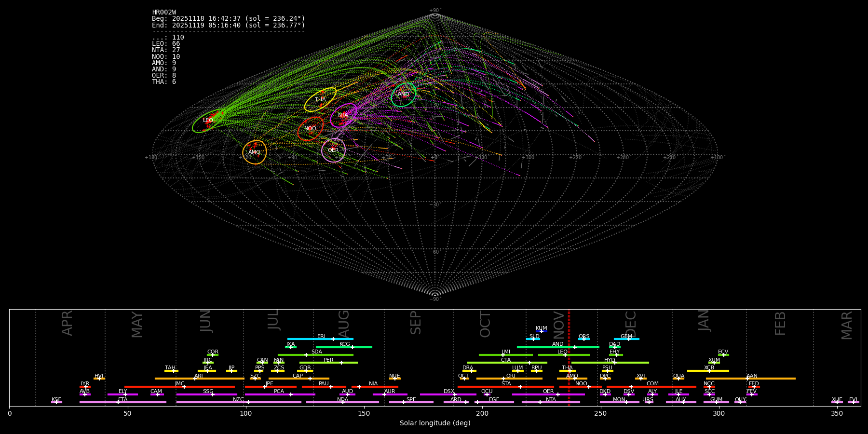The image size is (868, 434).
Task: Select the cyan ERI shower bar in timeline
Action: click(320, 339)
